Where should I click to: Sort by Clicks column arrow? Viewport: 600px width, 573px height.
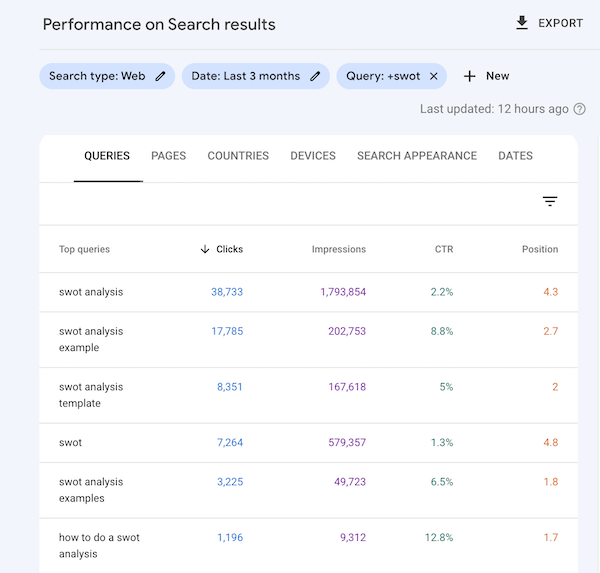click(205, 249)
